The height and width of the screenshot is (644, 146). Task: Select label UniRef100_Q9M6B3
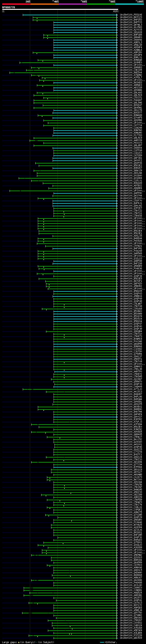tap(131, 67)
